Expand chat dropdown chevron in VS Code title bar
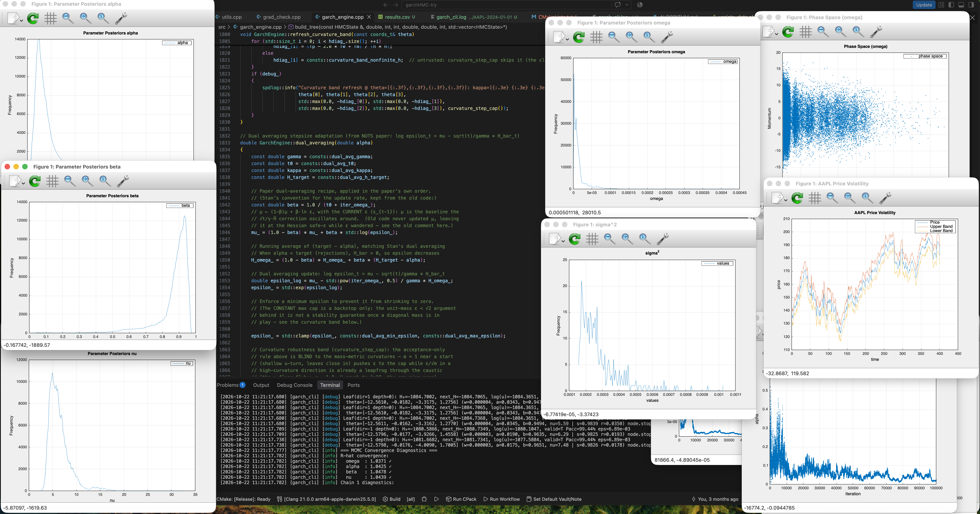 (627, 5)
